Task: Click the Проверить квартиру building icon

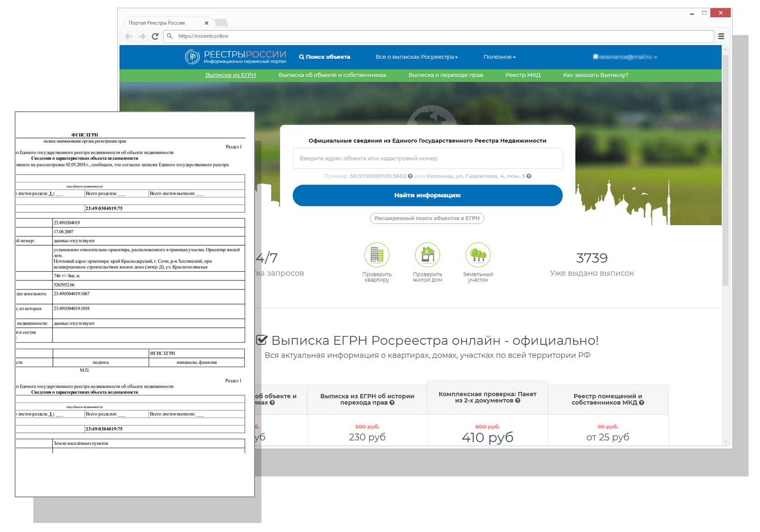Action: click(377, 255)
